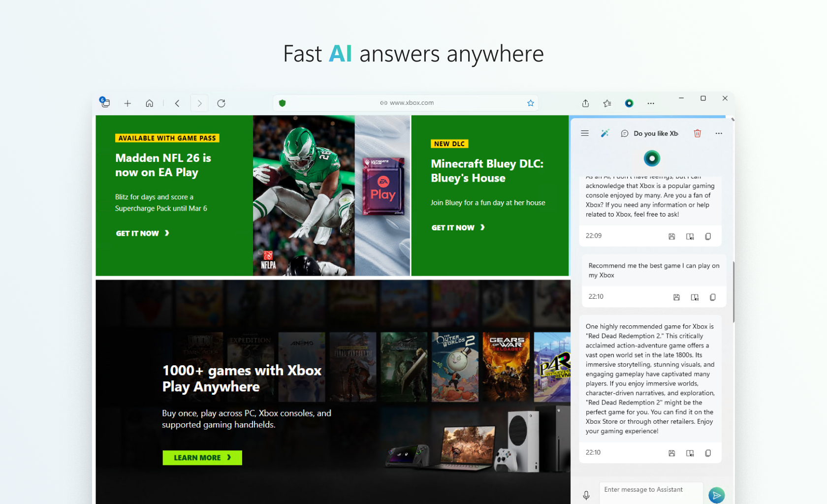This screenshot has width=827, height=504.
Task: Read aloud the "Recommend me the best game" message
Action: [695, 297]
